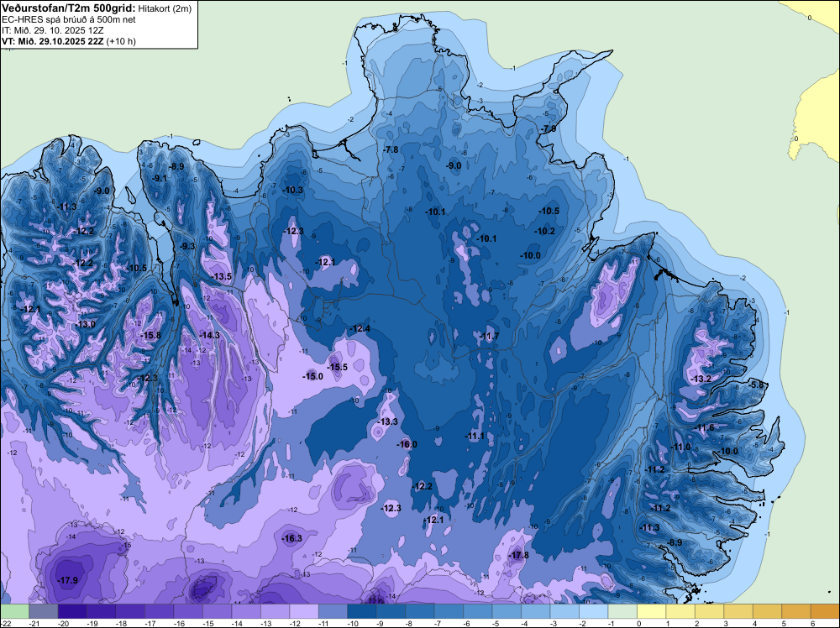Pick the lavender legend swatch above -12
The image size is (840, 628).
(x=304, y=611)
